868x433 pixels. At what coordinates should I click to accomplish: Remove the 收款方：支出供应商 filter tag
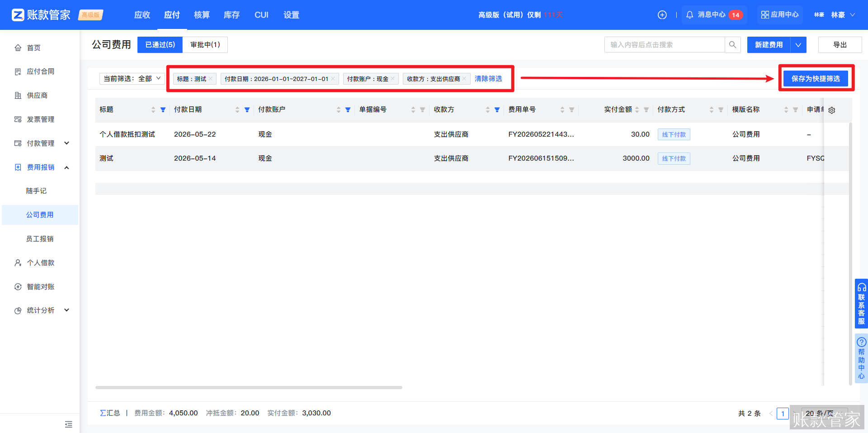click(x=464, y=79)
